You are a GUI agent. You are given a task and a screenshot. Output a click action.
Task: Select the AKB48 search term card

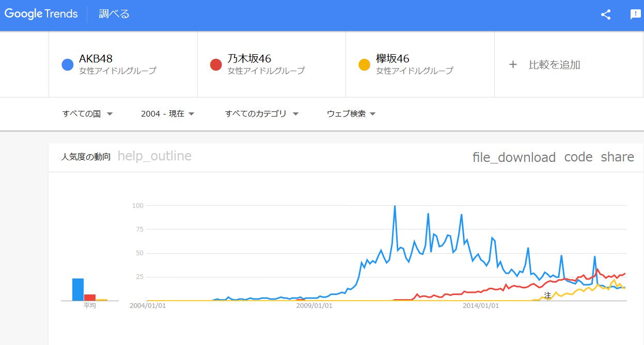123,64
